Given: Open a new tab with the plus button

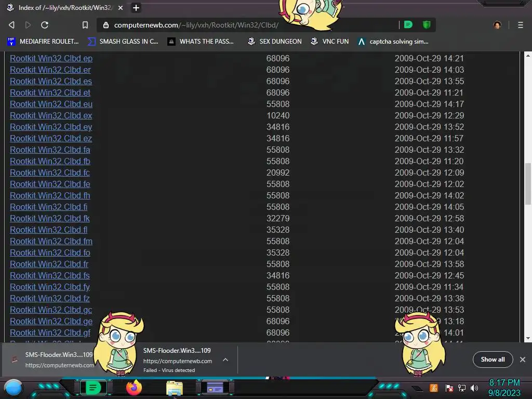Looking at the screenshot, I should (136, 7).
